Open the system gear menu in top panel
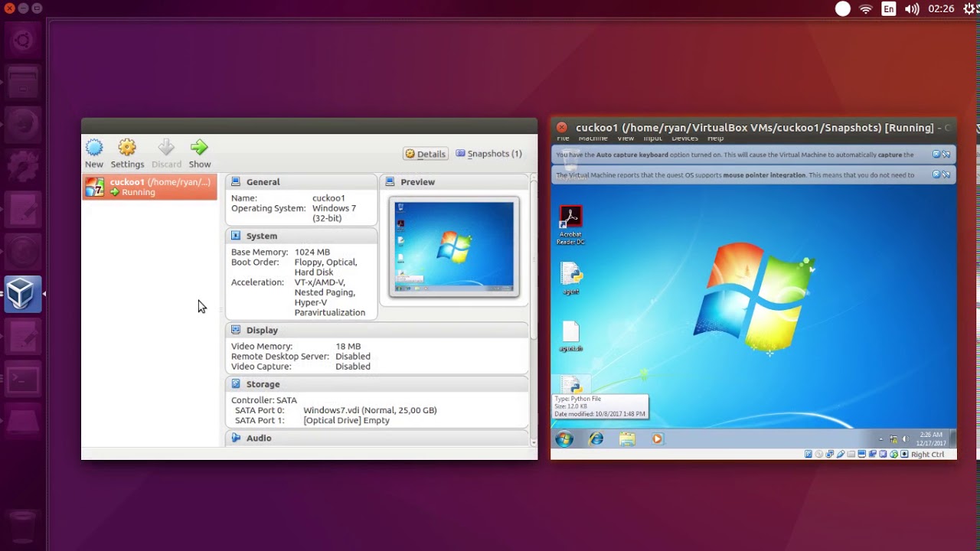980x551 pixels. click(x=971, y=9)
